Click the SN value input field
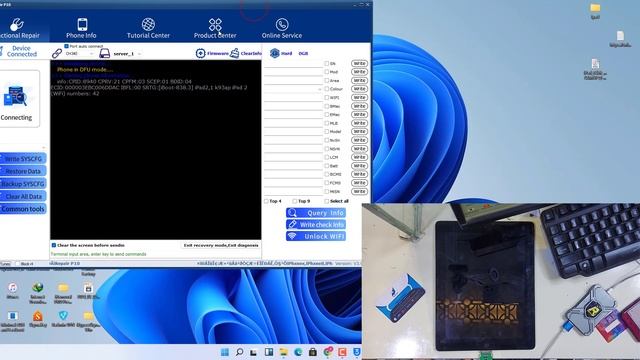 293,64
